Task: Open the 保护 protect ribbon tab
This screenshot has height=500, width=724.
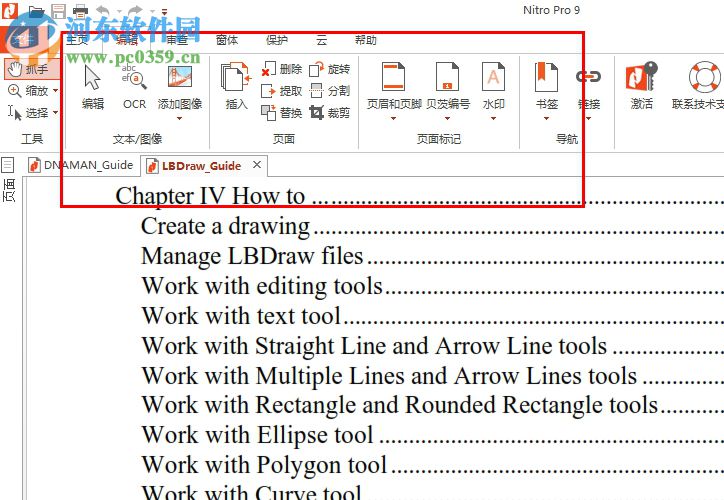Action: pos(277,40)
